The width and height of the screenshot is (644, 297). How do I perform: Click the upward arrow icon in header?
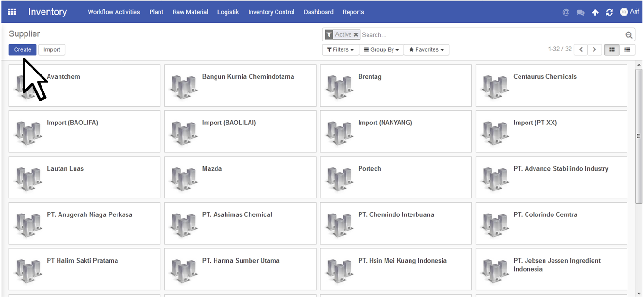(595, 12)
